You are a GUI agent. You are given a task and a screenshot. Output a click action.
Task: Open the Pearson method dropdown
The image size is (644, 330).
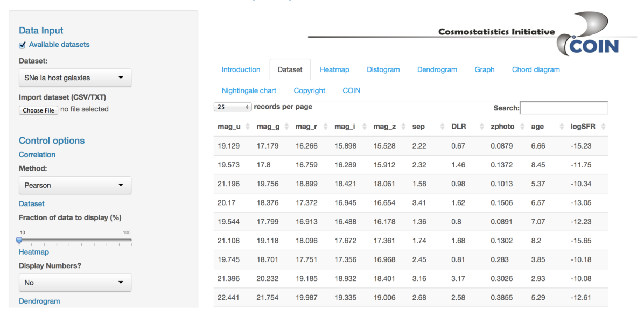pyautogui.click(x=75, y=185)
